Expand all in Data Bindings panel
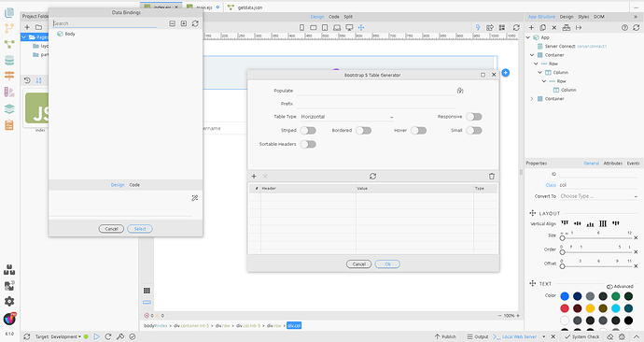The height and width of the screenshot is (342, 644). (184, 23)
